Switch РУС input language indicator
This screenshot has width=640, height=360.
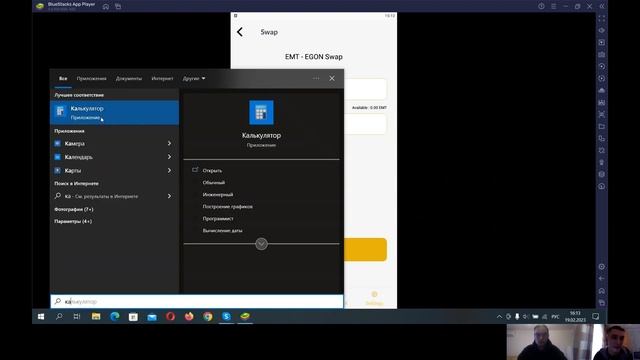[x=555, y=317]
